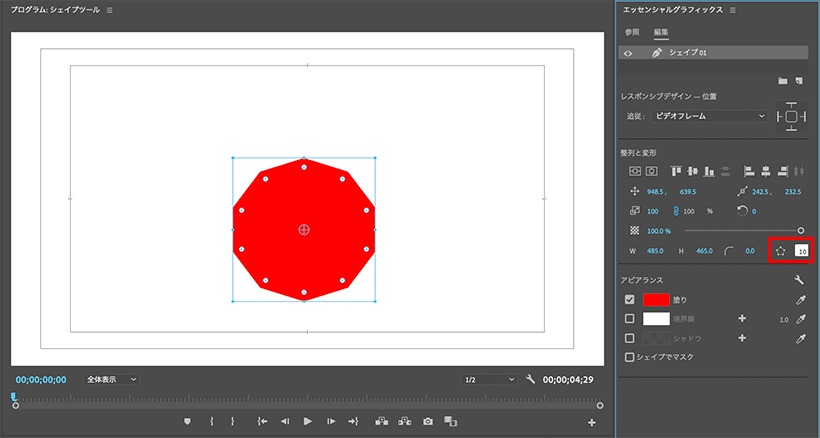Click the Step Forward one frame icon
Screen dimensions: 820x438
pos(331,421)
